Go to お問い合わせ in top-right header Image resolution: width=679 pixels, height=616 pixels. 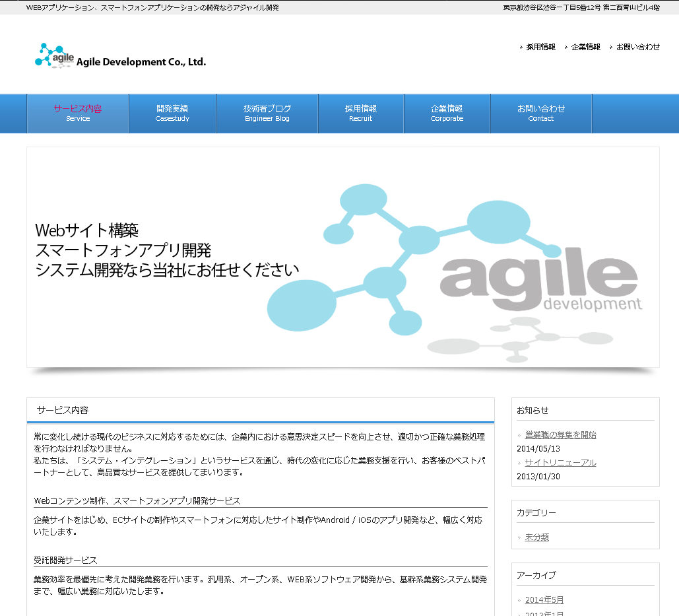(637, 47)
